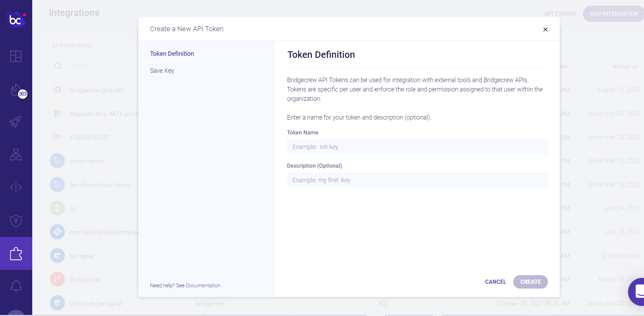Click the terragoat Bitbucket icon
Screen dimensions: 644x316
[57, 256]
